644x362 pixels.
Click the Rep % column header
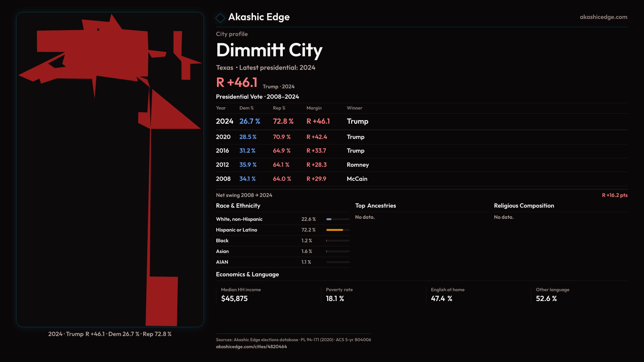279,108
